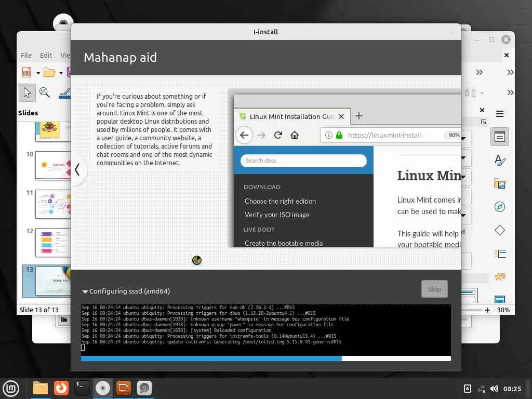
Task: Click the distribute objects toolbar icon
Action: pos(470,92)
